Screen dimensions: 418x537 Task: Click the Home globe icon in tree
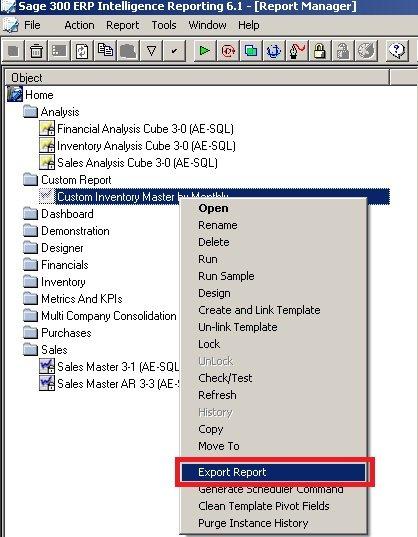coord(15,95)
